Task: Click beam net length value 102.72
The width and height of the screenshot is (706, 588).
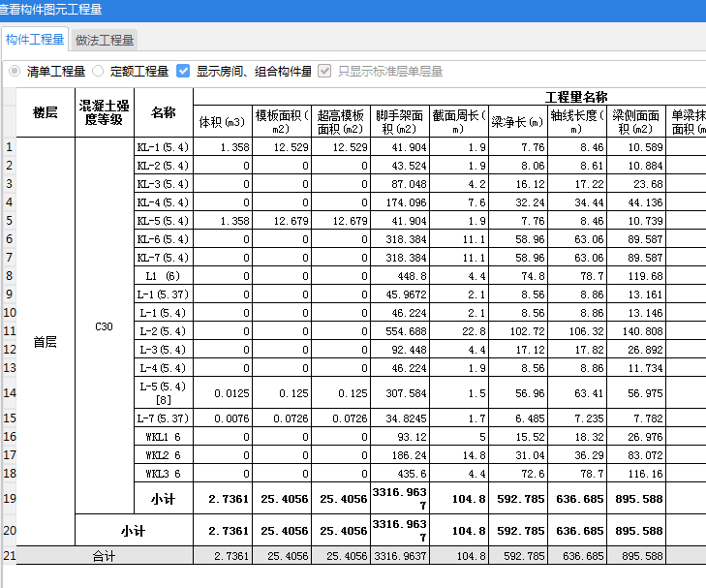Action: pyautogui.click(x=518, y=331)
